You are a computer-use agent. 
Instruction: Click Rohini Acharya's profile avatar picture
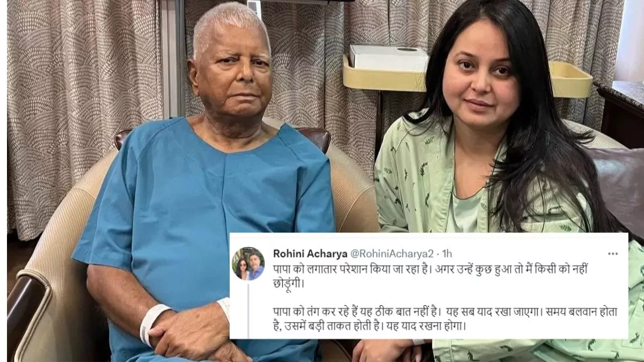248,263
